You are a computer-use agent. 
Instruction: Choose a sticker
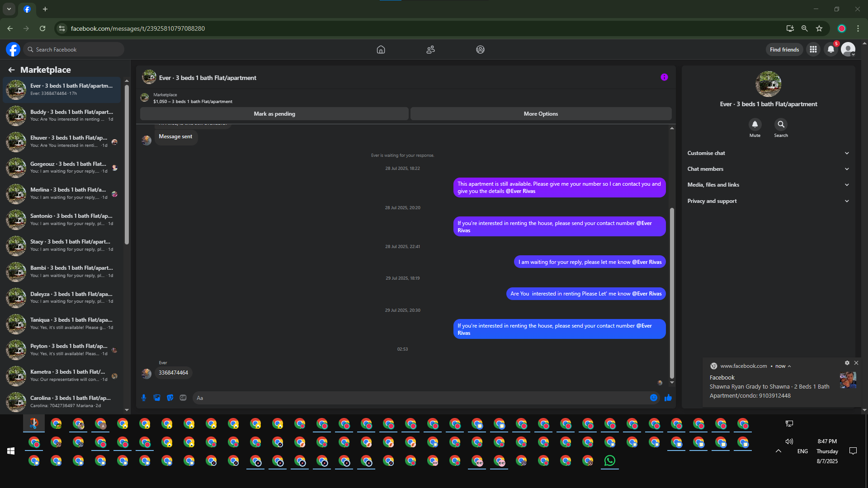tap(170, 398)
